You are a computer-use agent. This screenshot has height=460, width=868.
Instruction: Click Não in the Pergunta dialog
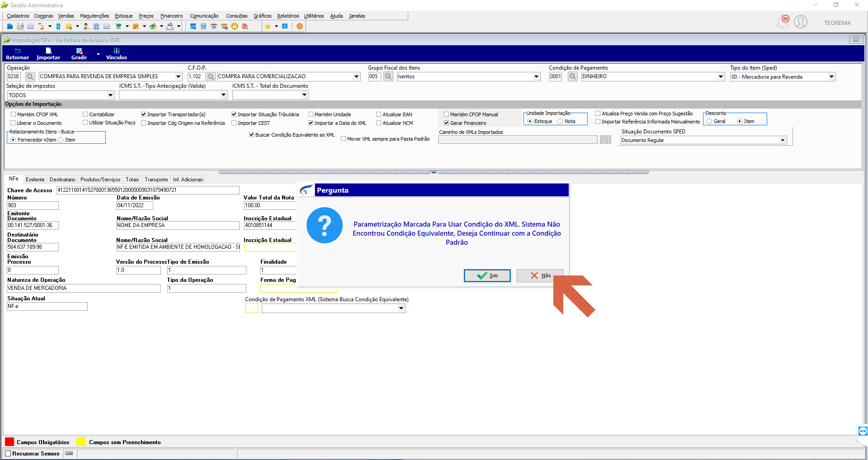(x=540, y=275)
